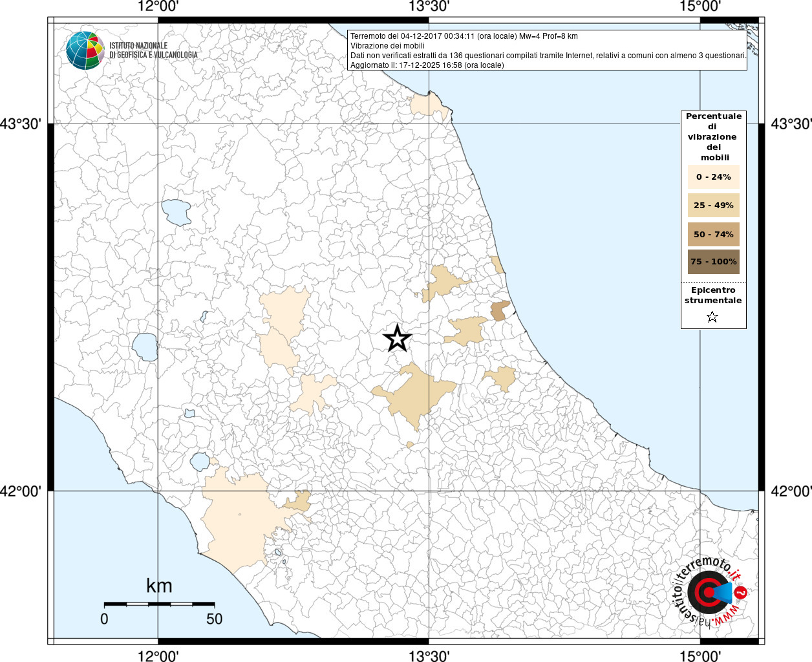Pick the 50 - 74% legend swatch

coord(713,234)
